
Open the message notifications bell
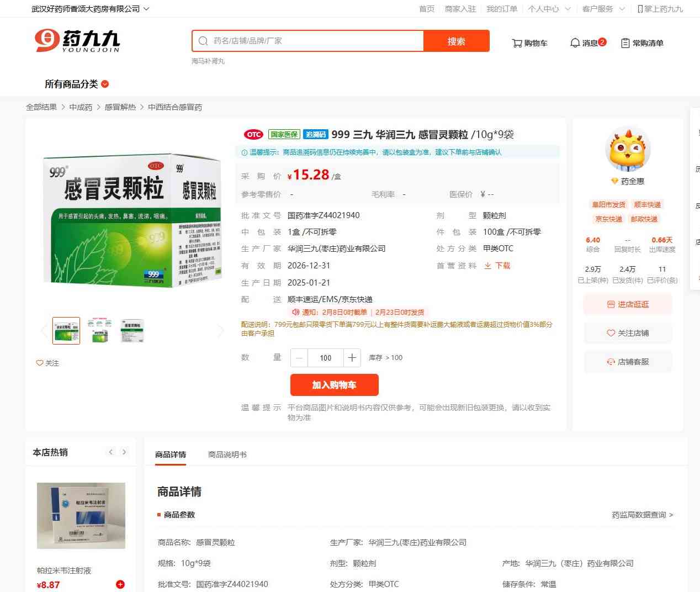pyautogui.click(x=587, y=43)
